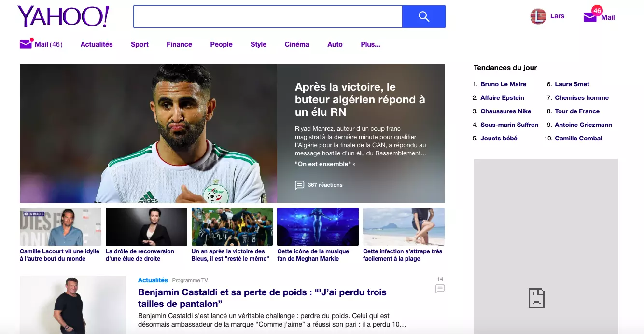The height and width of the screenshot is (334, 644).
Task: Open the Camille Lacourt thumbnail image
Action: point(60,226)
